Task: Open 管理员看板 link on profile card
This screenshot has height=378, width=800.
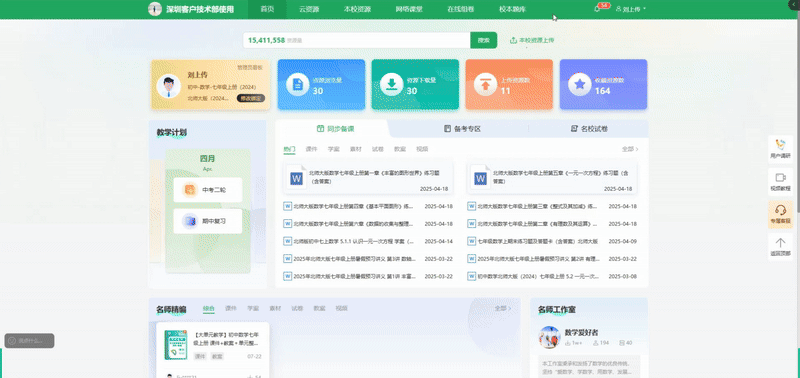Action: pos(250,67)
